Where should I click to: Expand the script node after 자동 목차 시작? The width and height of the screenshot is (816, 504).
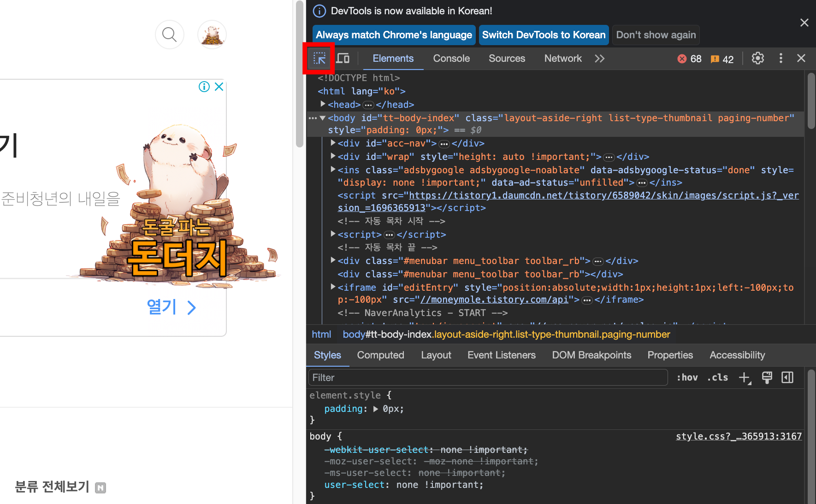(x=333, y=234)
